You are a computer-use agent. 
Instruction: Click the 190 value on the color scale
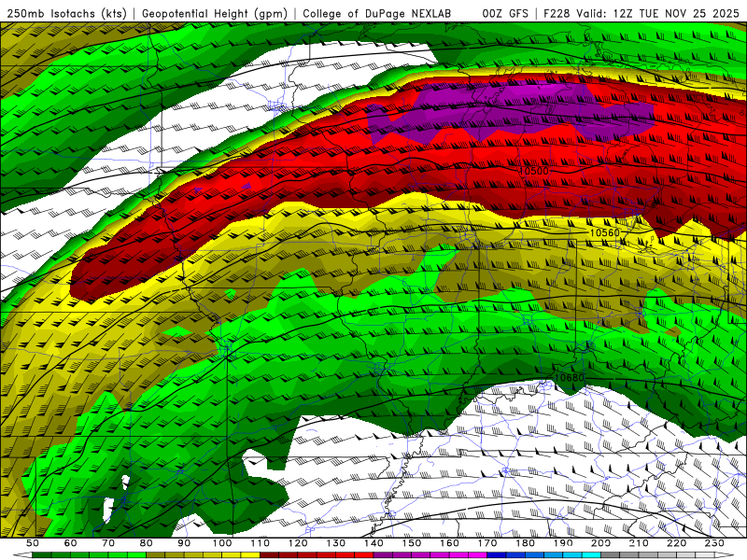click(x=563, y=543)
